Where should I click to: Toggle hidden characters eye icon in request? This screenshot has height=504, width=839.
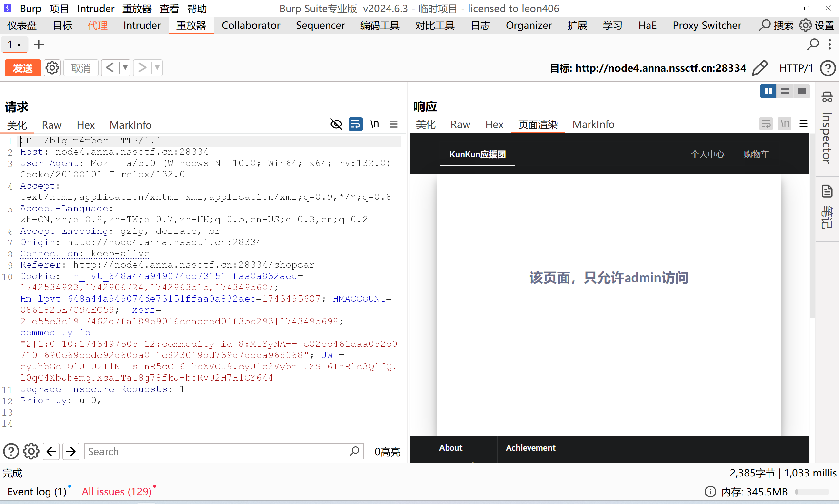[x=336, y=124]
